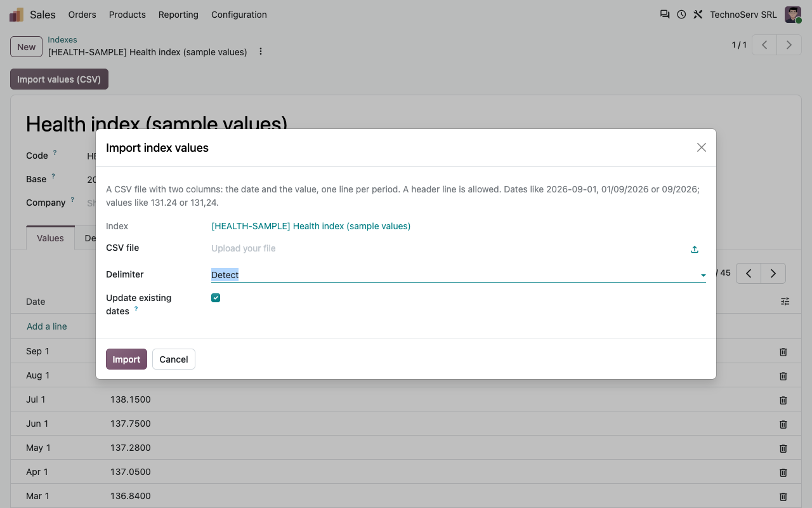
Task: Go to the next record
Action: tap(789, 45)
